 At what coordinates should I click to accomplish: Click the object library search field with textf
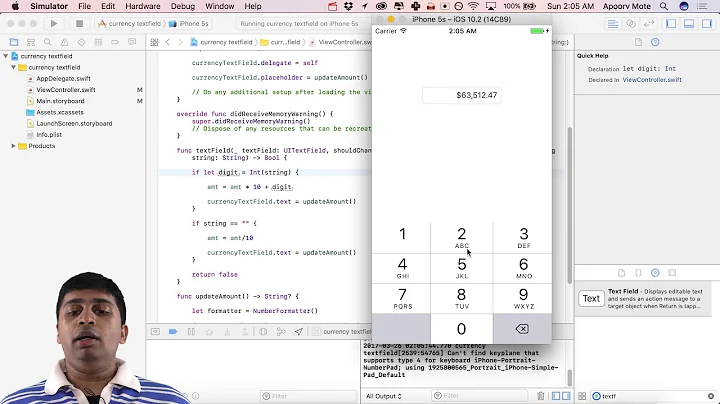pyautogui.click(x=654, y=396)
